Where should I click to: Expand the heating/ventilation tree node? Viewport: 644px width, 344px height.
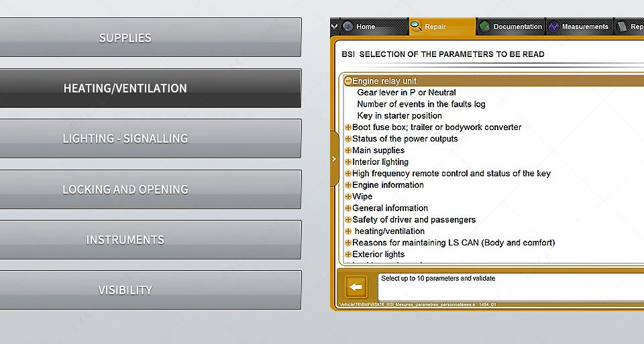click(x=348, y=231)
